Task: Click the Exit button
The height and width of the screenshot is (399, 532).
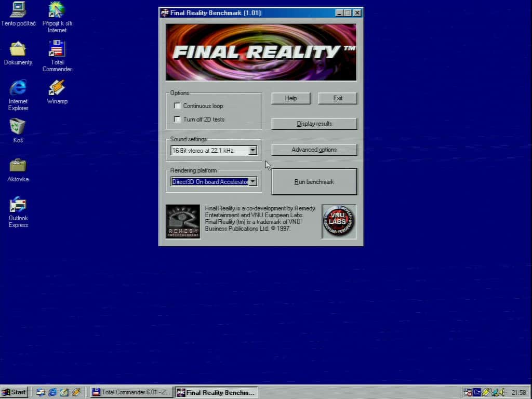Action: click(338, 98)
